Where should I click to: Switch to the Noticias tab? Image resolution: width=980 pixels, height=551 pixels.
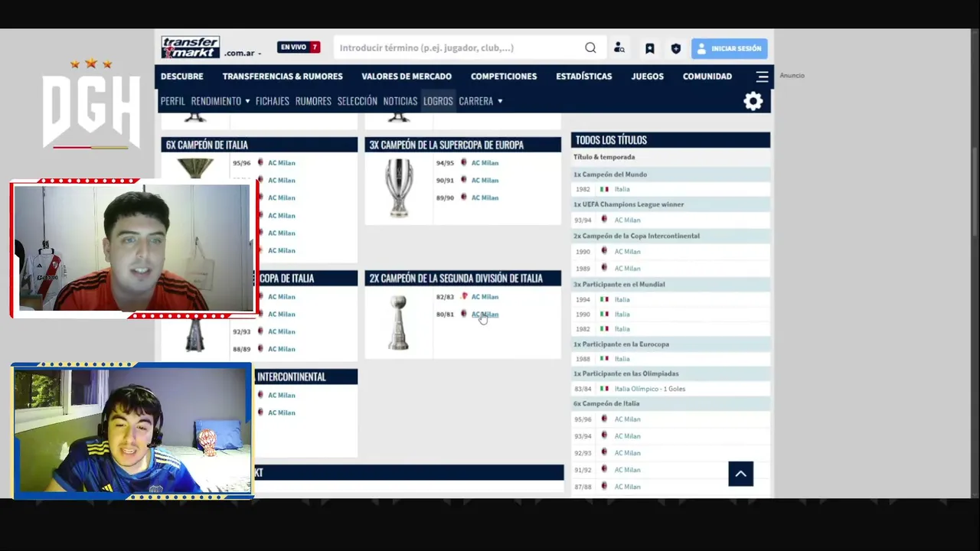tap(400, 101)
